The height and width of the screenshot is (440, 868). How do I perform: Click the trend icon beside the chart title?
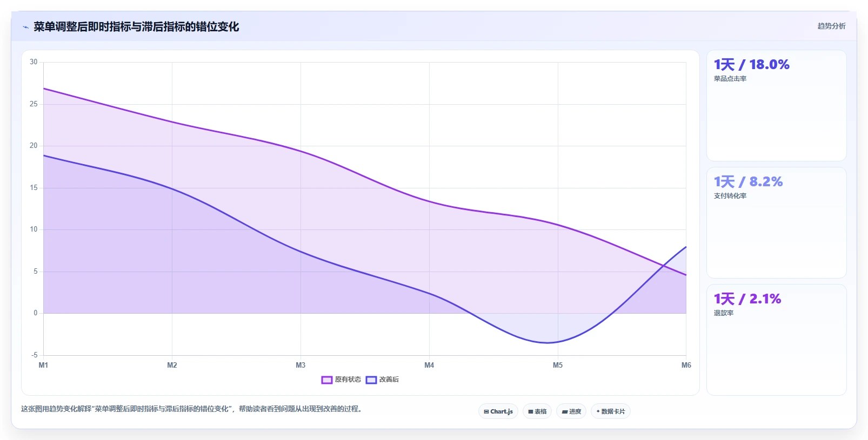click(25, 27)
